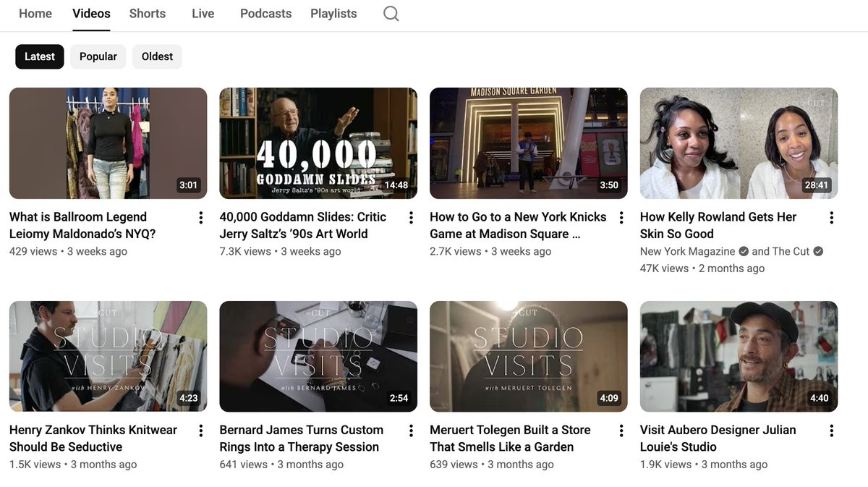Open 'How to Go to a New York Knicks Game' title
Viewport: 868px width, 487px height.
pos(518,225)
